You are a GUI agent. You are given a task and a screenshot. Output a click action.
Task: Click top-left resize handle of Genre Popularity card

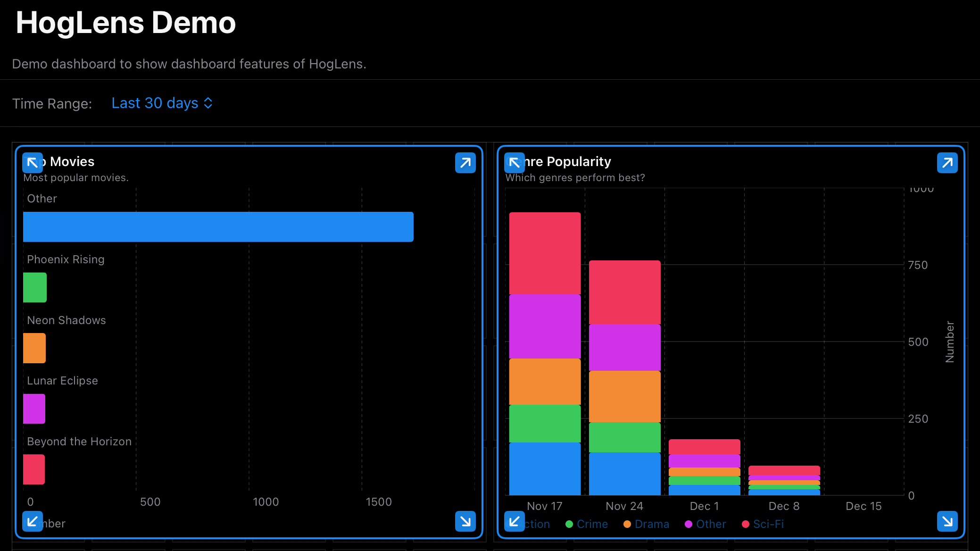coord(515,163)
